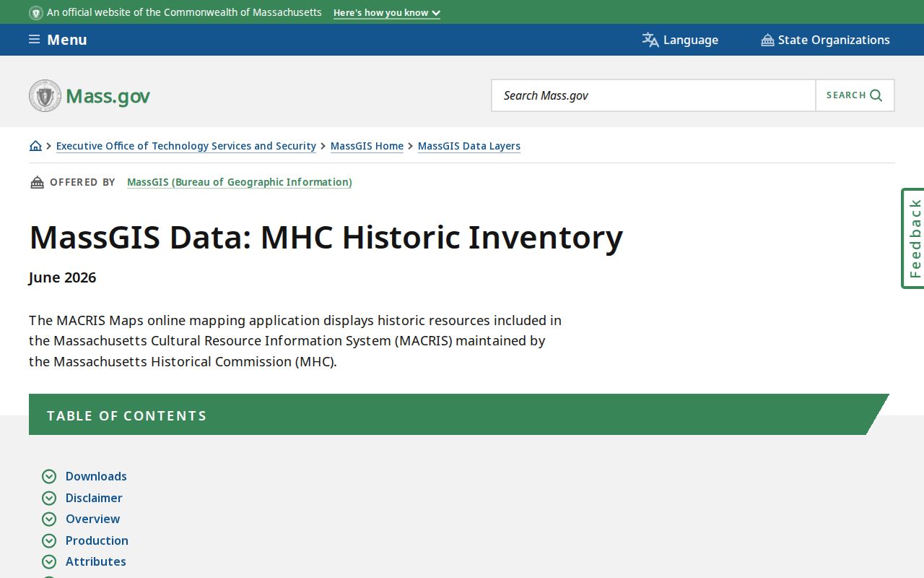924x578 pixels.
Task: Focus the Search Mass.gov input field
Action: [x=653, y=95]
